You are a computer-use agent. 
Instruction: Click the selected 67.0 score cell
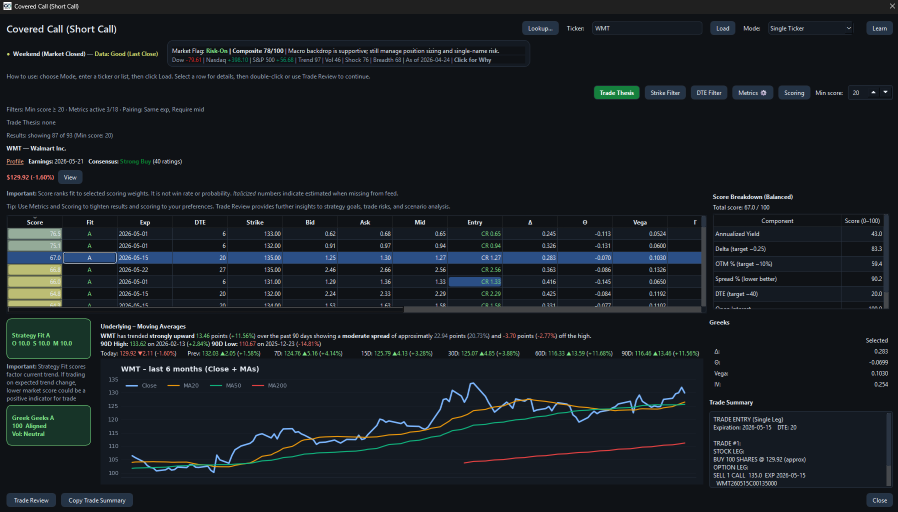coord(34,258)
